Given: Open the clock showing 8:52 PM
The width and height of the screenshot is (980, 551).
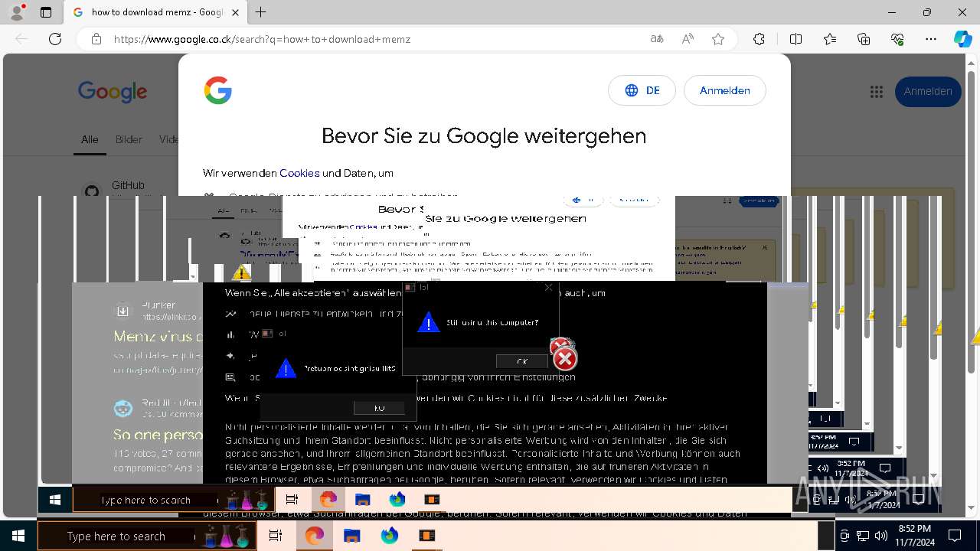Looking at the screenshot, I should [914, 536].
